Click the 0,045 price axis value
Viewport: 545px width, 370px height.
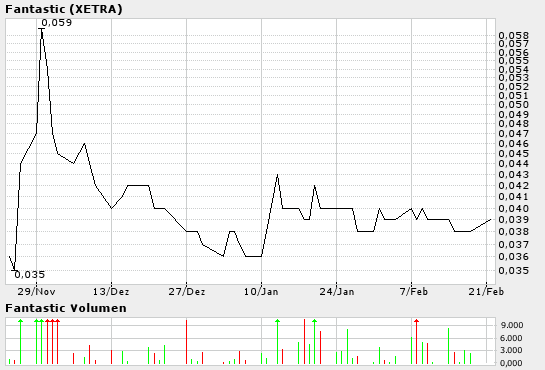click(x=514, y=153)
